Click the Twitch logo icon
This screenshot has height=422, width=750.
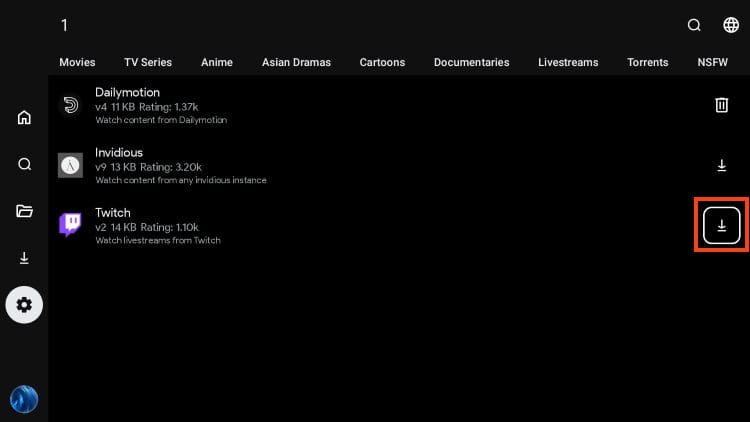[70, 225]
